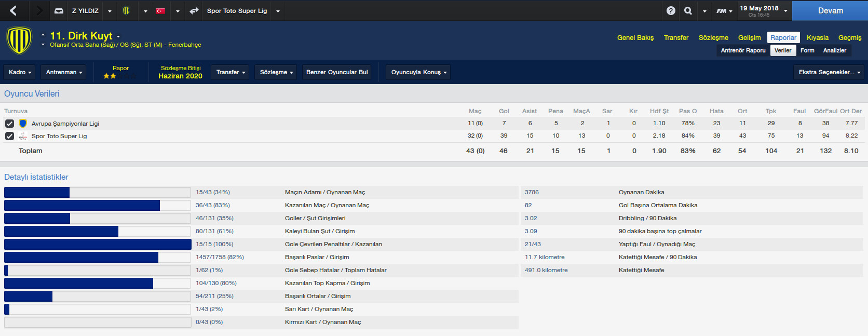Expand the dropdown arrow next to search
Viewport: 868px width, 336px height.
coord(704,11)
